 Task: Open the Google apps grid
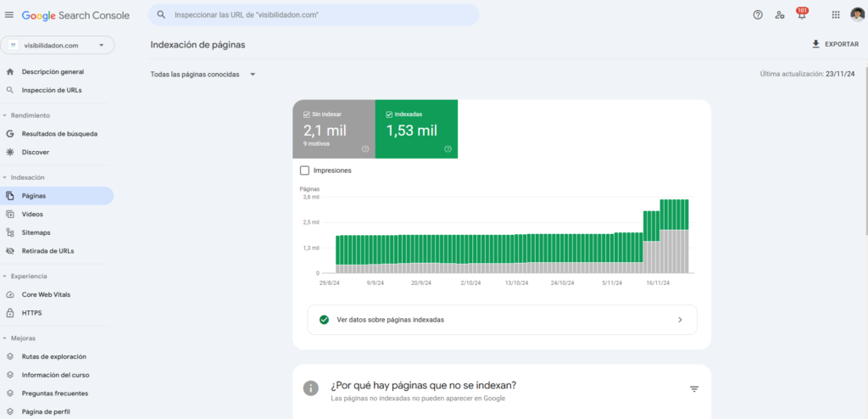tap(836, 15)
